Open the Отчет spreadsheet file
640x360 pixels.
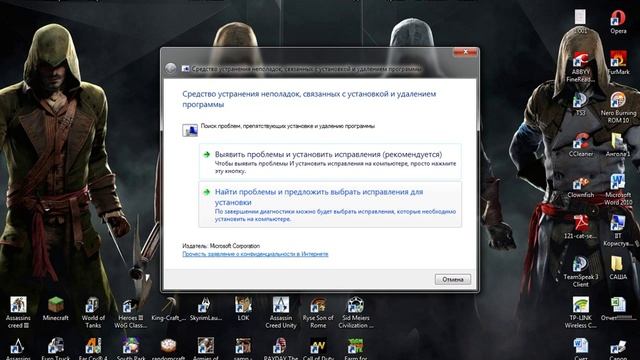pos(618,309)
